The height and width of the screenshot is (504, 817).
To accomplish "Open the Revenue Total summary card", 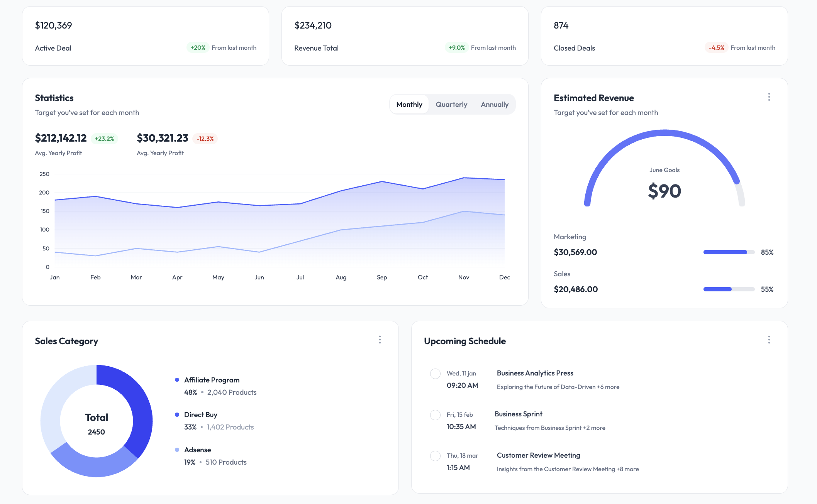I will pyautogui.click(x=405, y=36).
